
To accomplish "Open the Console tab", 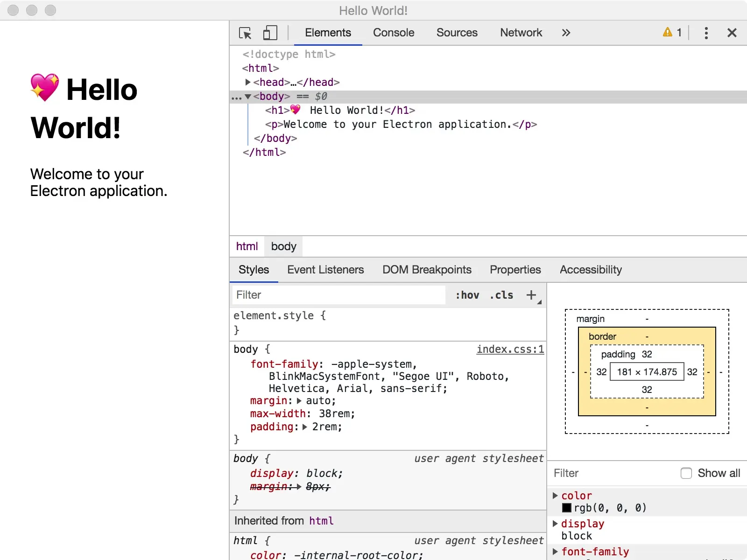I will click(394, 33).
